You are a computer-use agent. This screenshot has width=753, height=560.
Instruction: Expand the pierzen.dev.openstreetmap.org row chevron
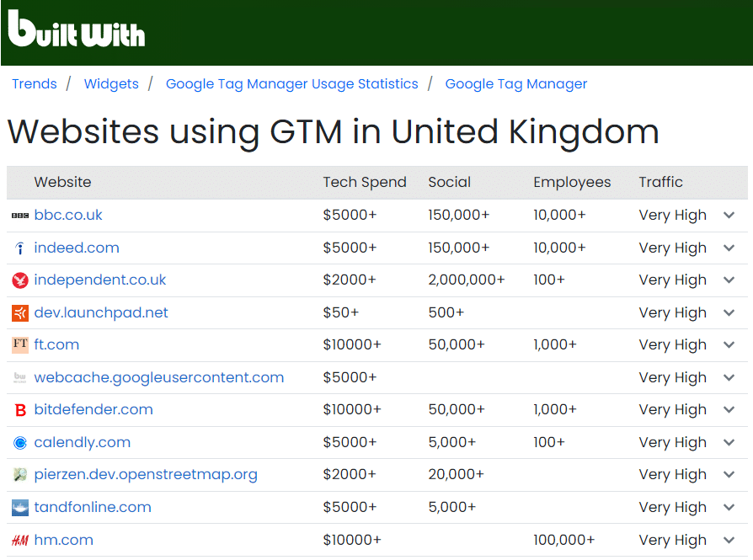point(729,474)
